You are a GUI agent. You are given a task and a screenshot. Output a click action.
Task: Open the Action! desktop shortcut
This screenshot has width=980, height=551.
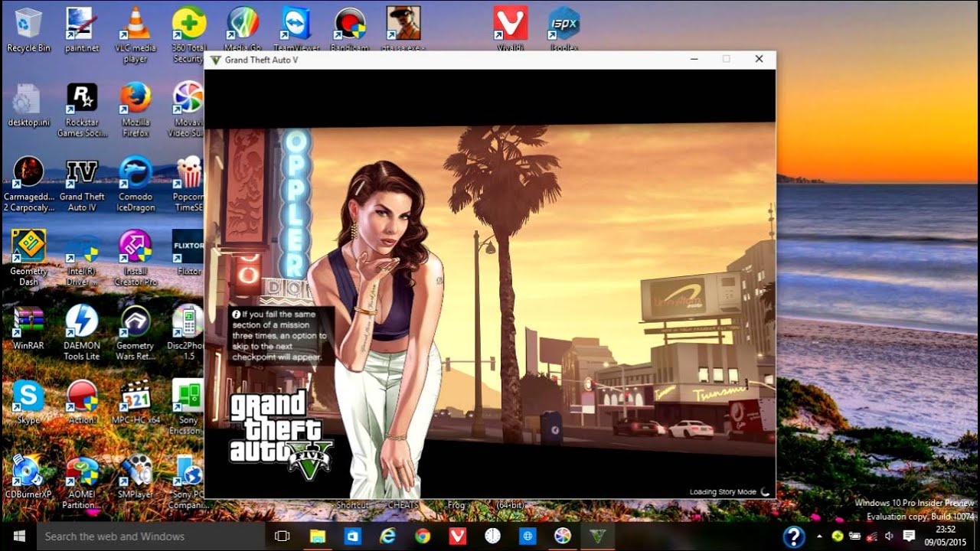pyautogui.click(x=82, y=402)
